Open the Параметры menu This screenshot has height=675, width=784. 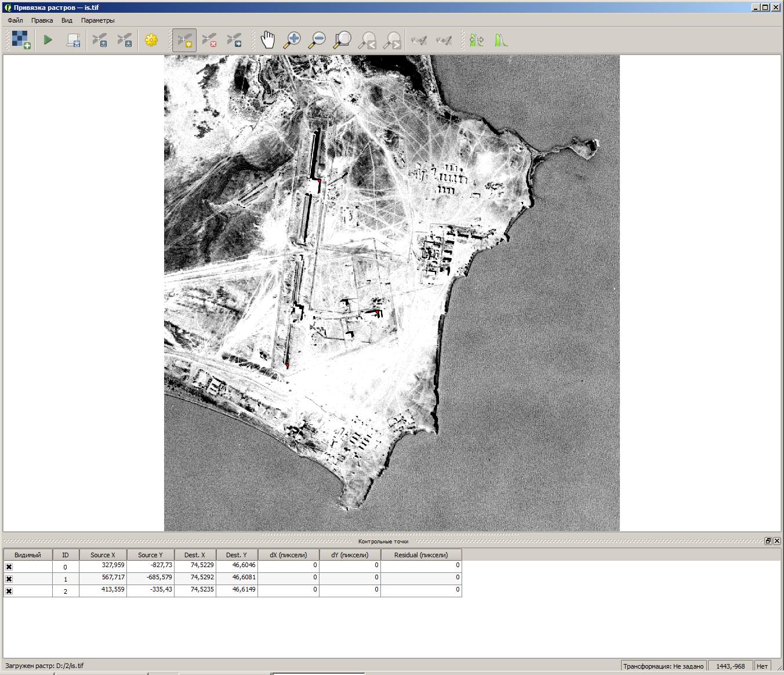coord(97,20)
